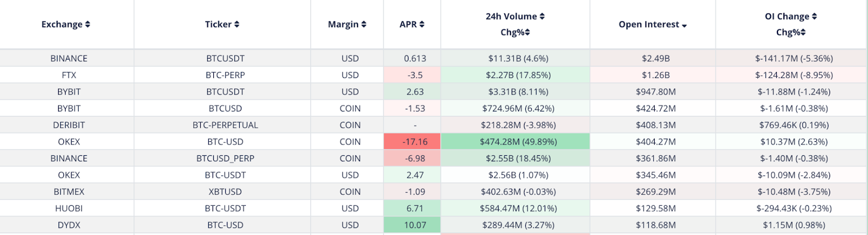Click OI change $-124.28M (-8.95%)
Viewport: 868px width, 235px height.
(x=794, y=75)
